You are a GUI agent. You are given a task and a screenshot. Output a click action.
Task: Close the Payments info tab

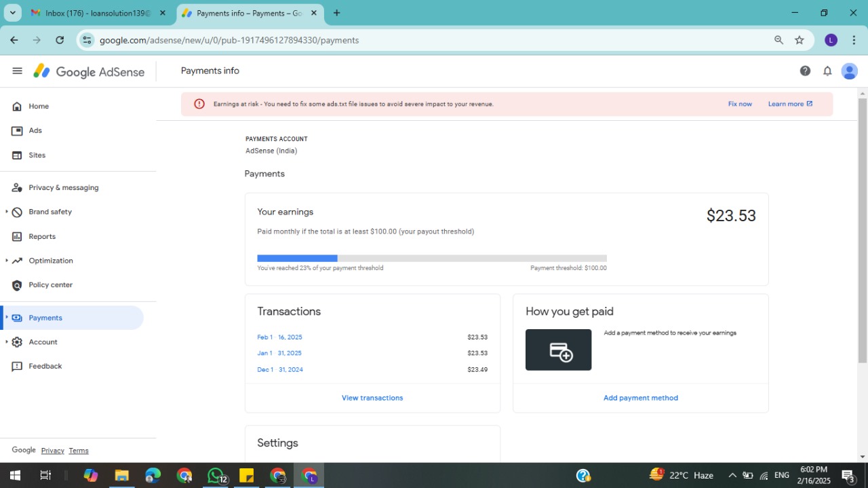pyautogui.click(x=313, y=13)
